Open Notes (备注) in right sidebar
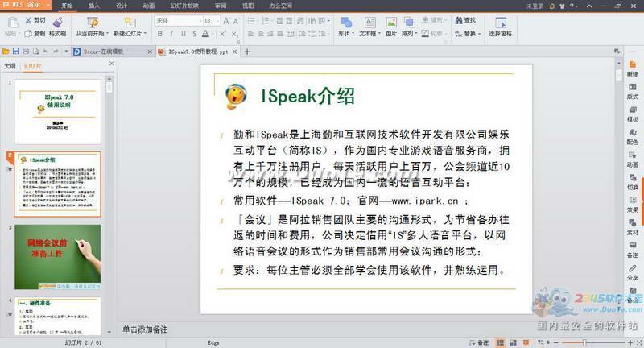Viewport: 644px width, 348px height. point(633,250)
